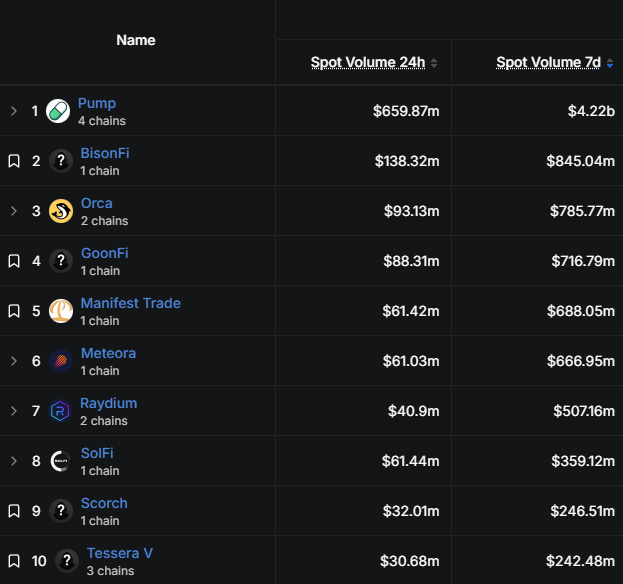Expand the SolFi row chevron
This screenshot has width=623, height=584.
click(14, 461)
